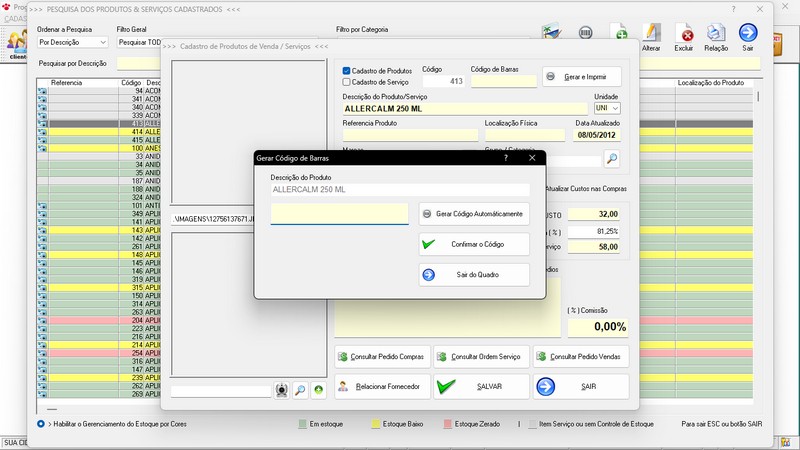800x450 pixels.
Task: Click the Alterar edit icon
Action: pyautogui.click(x=651, y=33)
